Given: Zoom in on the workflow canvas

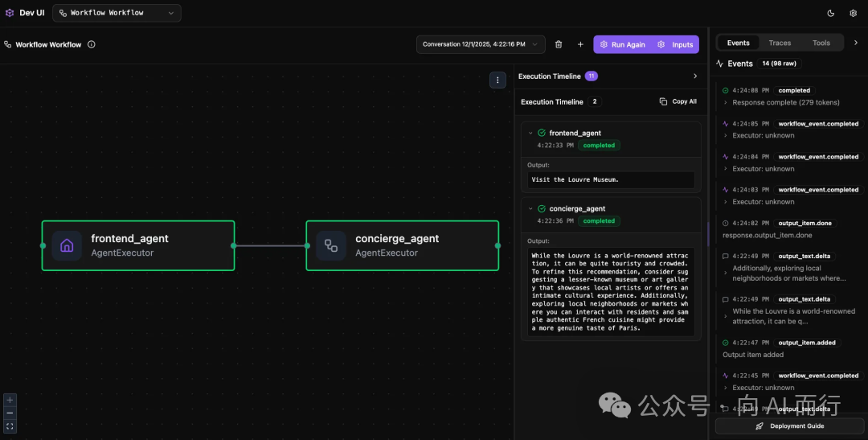Looking at the screenshot, I should 10,400.
